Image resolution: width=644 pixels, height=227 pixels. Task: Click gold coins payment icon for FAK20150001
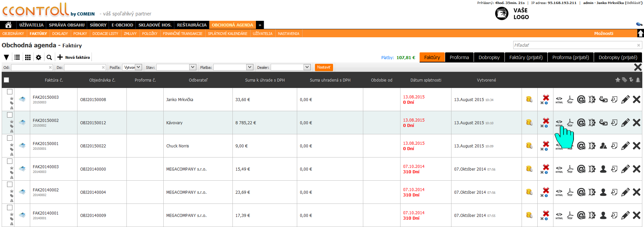529,146
